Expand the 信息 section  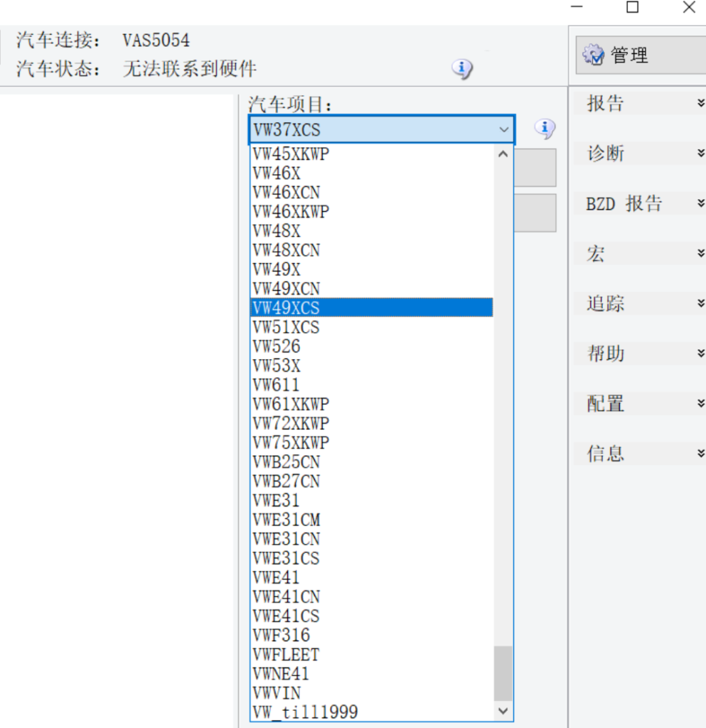click(x=700, y=454)
